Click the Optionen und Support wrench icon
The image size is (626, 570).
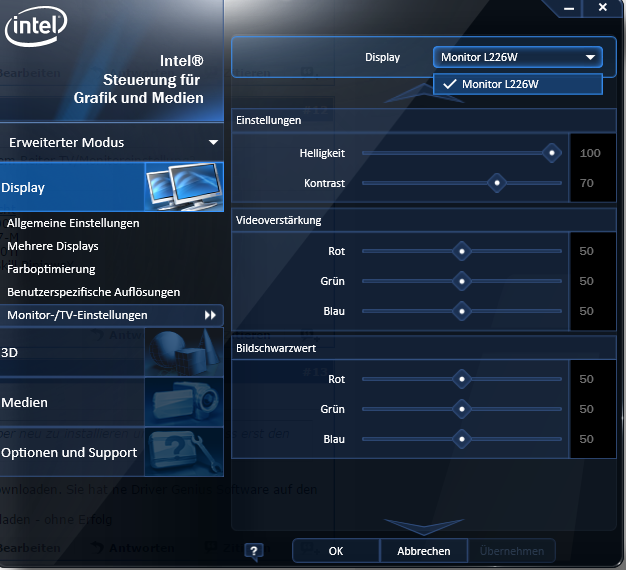[x=184, y=452]
